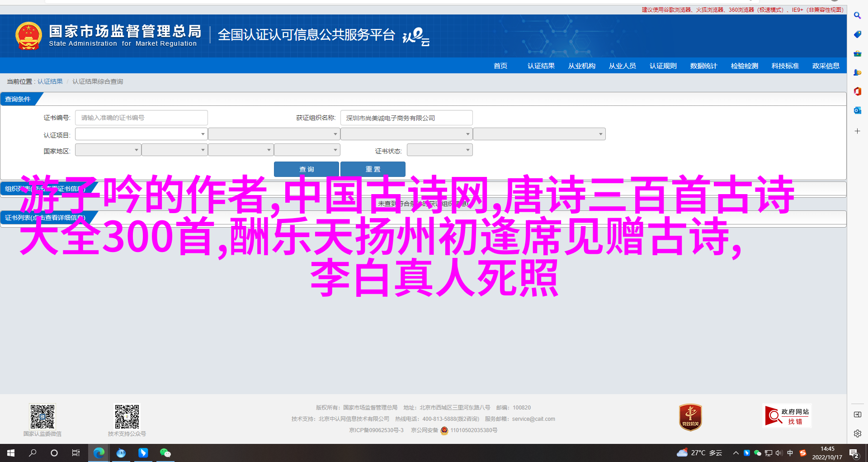The width and height of the screenshot is (868, 462).
Task: Open Windows taskbar search
Action: (33, 453)
